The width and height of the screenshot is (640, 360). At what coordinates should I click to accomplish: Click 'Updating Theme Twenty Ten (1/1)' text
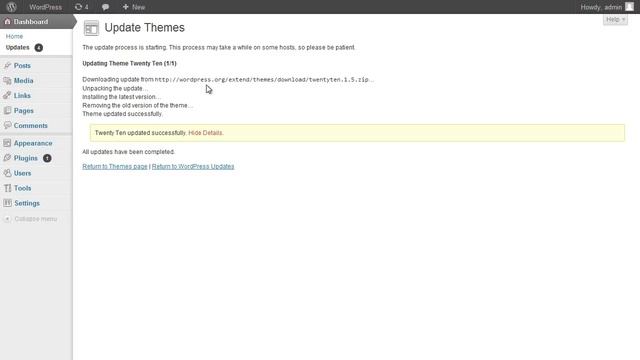[129, 63]
